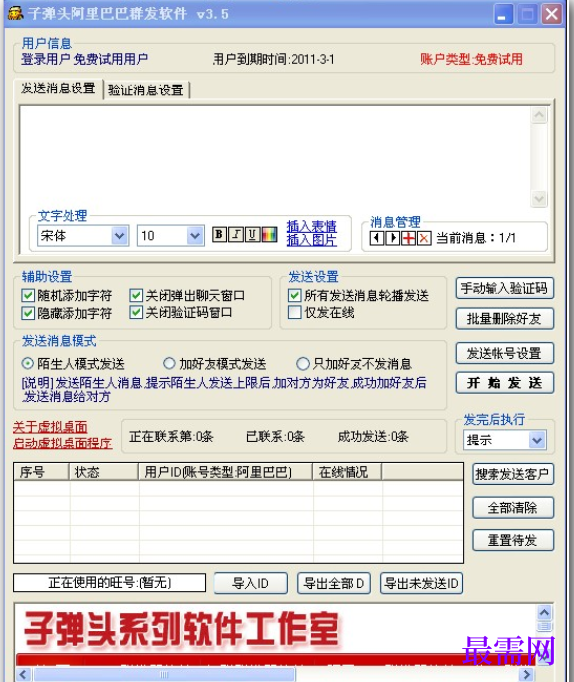Sort by 状态 column header
Viewport: 574px width, 682px height.
pyautogui.click(x=103, y=472)
